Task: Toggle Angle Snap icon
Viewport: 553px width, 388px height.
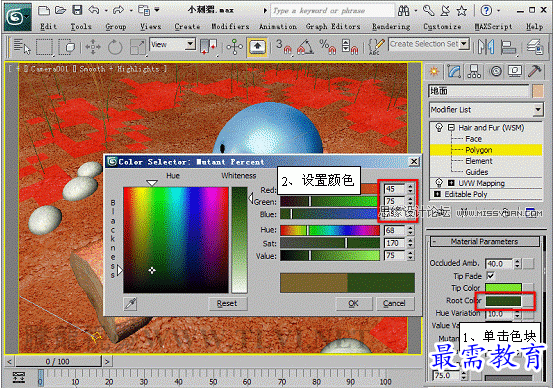Action: 305,47
